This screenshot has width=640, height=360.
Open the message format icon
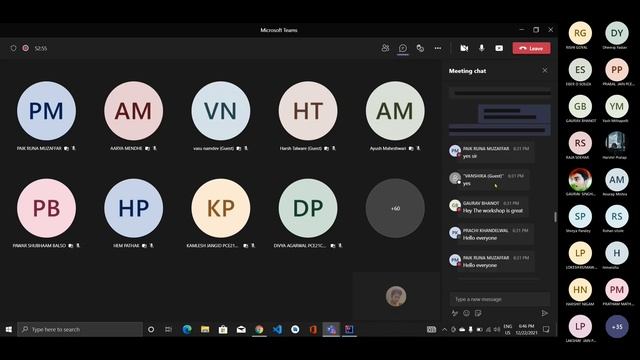454,313
